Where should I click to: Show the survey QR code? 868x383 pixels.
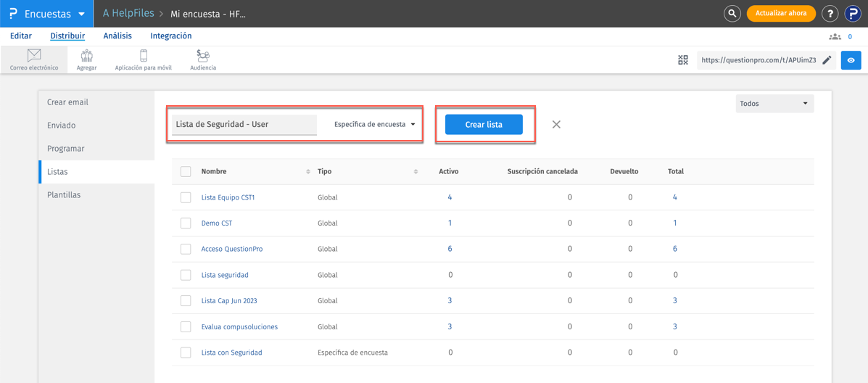(x=682, y=60)
